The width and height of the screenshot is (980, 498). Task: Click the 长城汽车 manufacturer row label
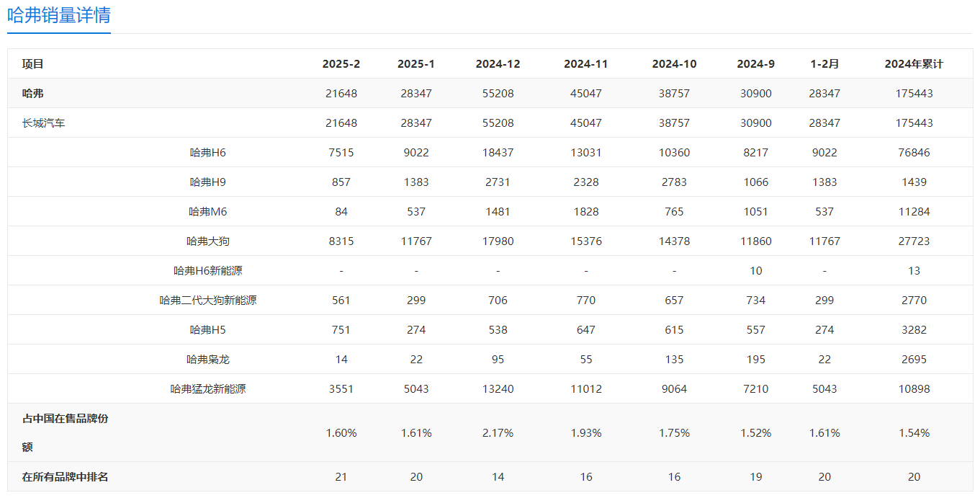click(x=44, y=123)
